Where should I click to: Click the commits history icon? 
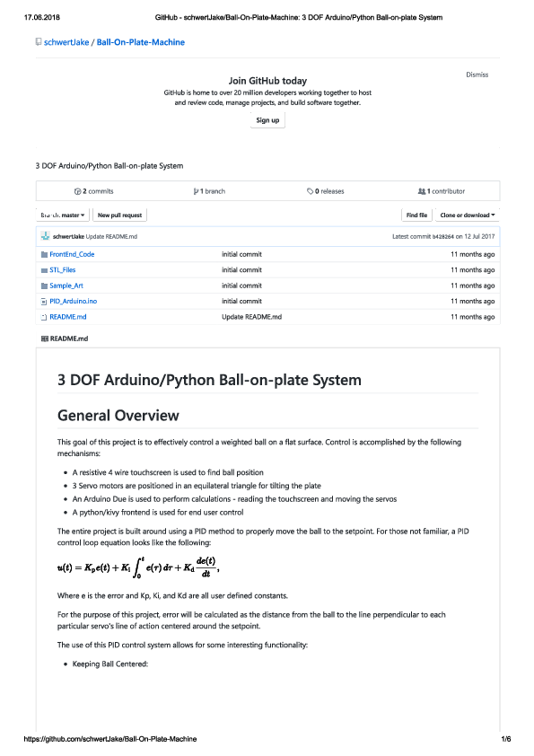click(x=77, y=191)
